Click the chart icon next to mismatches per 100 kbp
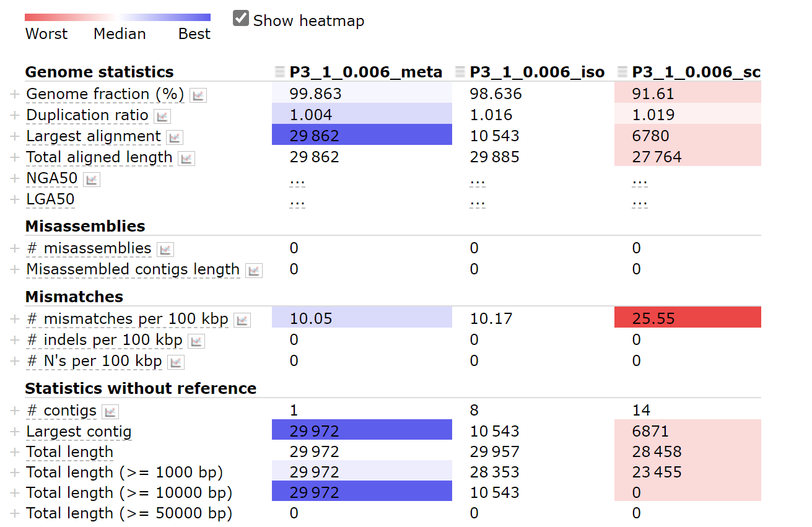This screenshot has height=527, width=812. pos(242,320)
